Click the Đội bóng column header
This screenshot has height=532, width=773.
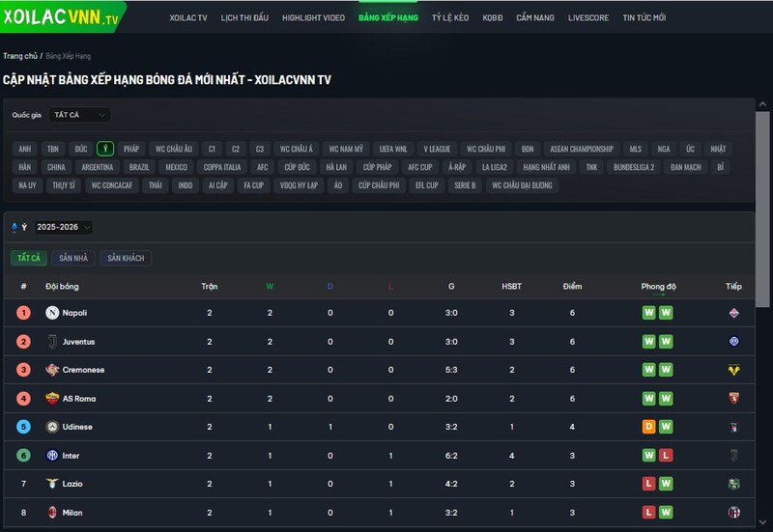pos(62,286)
